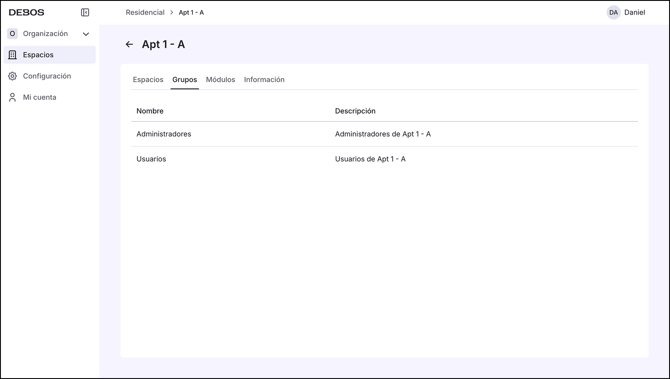The image size is (670, 379).
Task: Select the Grupos tab
Action: (185, 79)
